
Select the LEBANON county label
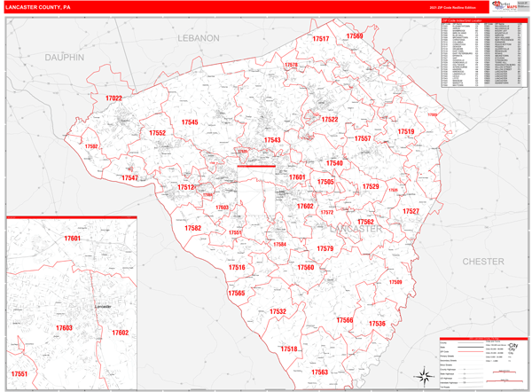[x=199, y=38]
